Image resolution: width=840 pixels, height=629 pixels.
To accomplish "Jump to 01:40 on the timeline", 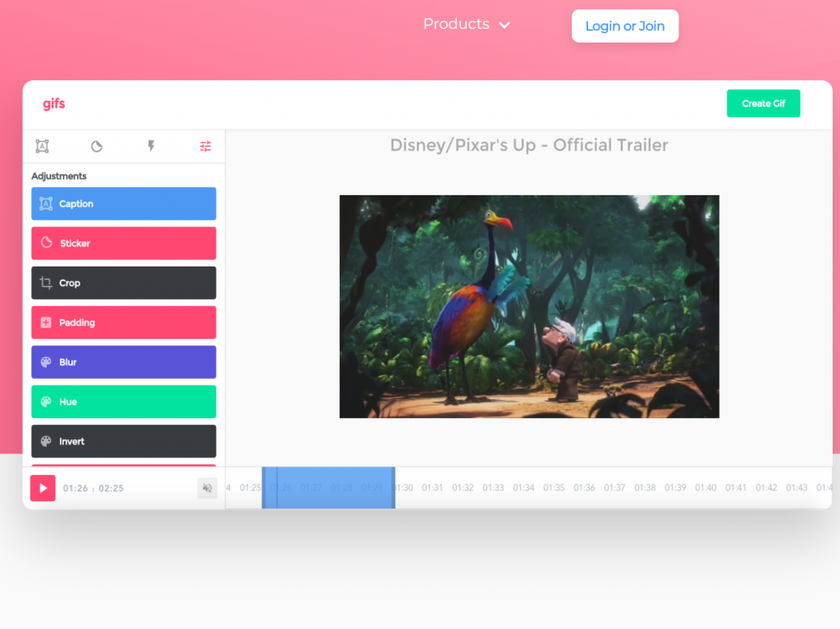I will tap(705, 488).
